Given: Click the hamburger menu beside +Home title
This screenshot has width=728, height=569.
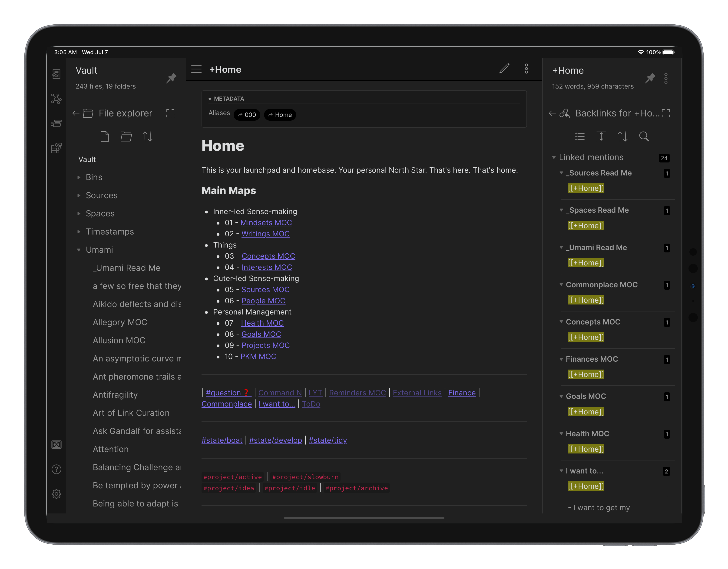Looking at the screenshot, I should click(x=196, y=69).
